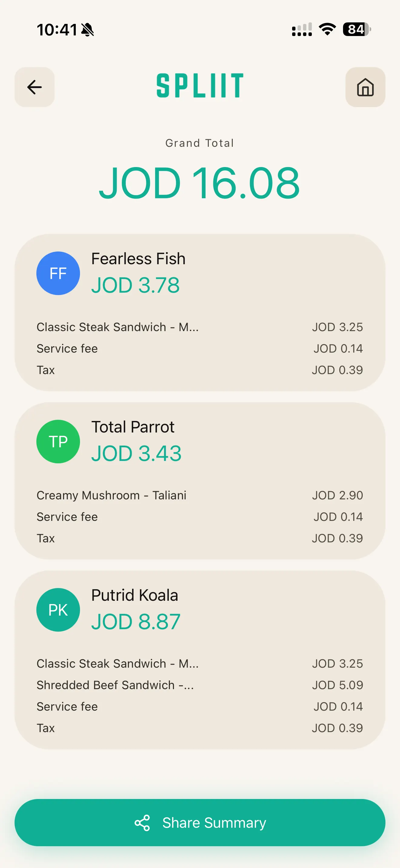Tap the TP green avatar circle

pyautogui.click(x=58, y=441)
